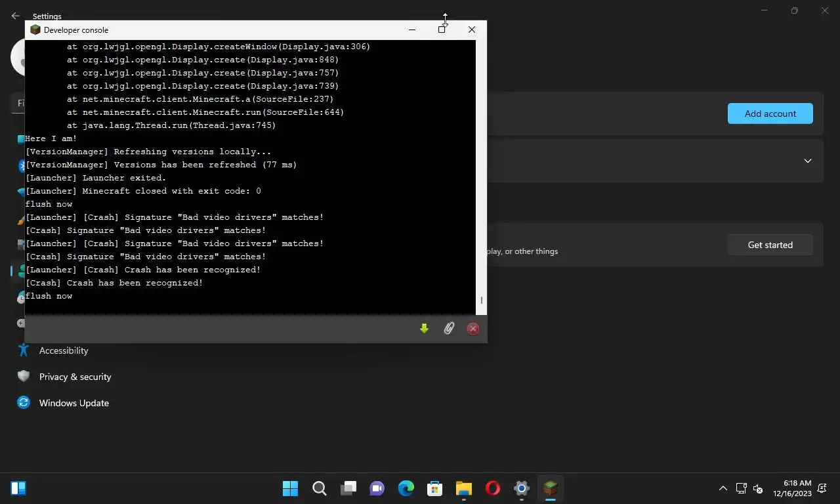Click the network status tray icon

pos(741,488)
